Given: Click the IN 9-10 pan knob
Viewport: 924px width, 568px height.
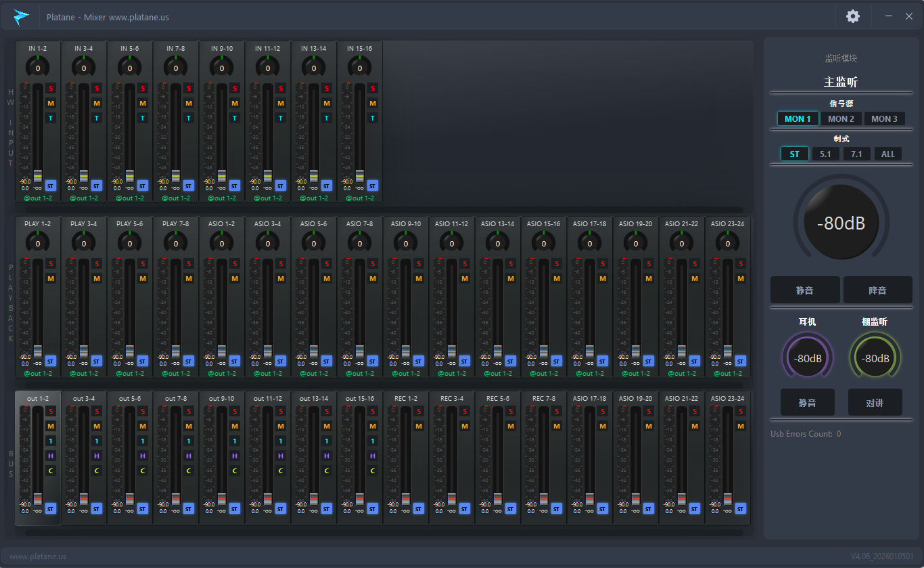Looking at the screenshot, I should tap(222, 68).
